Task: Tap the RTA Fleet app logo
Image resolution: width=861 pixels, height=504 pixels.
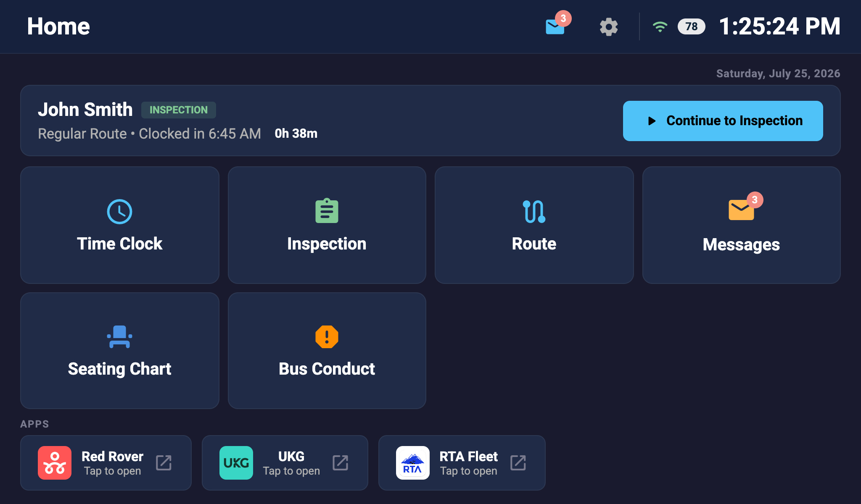Action: (x=413, y=463)
